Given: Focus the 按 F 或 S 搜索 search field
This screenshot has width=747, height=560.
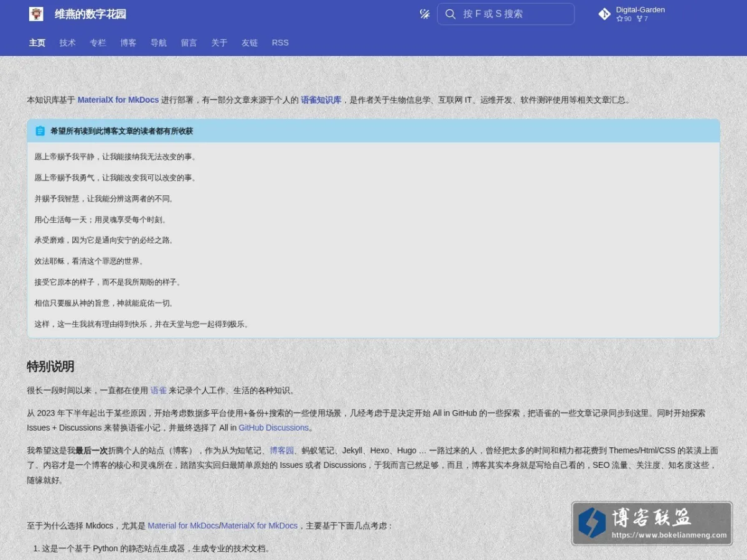Looking at the screenshot, I should (505, 14).
